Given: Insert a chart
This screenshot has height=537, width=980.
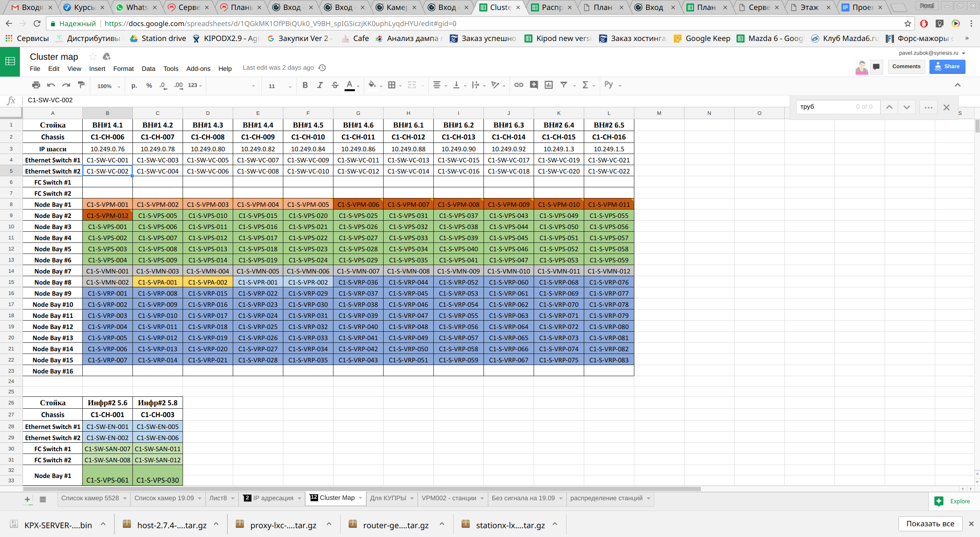Looking at the screenshot, I should coord(549,85).
